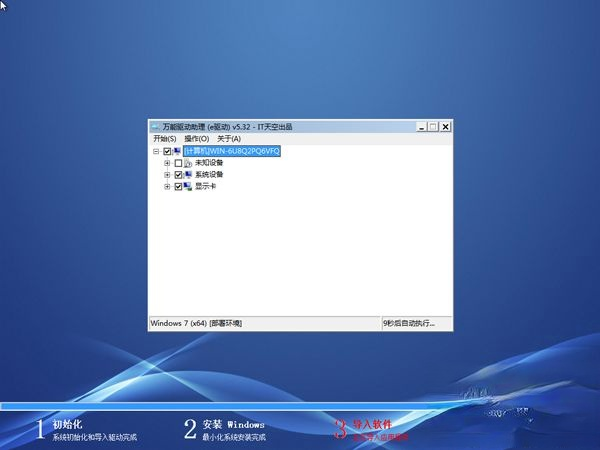Click the computer icon of root node
The image size is (600, 450).
coord(177,152)
